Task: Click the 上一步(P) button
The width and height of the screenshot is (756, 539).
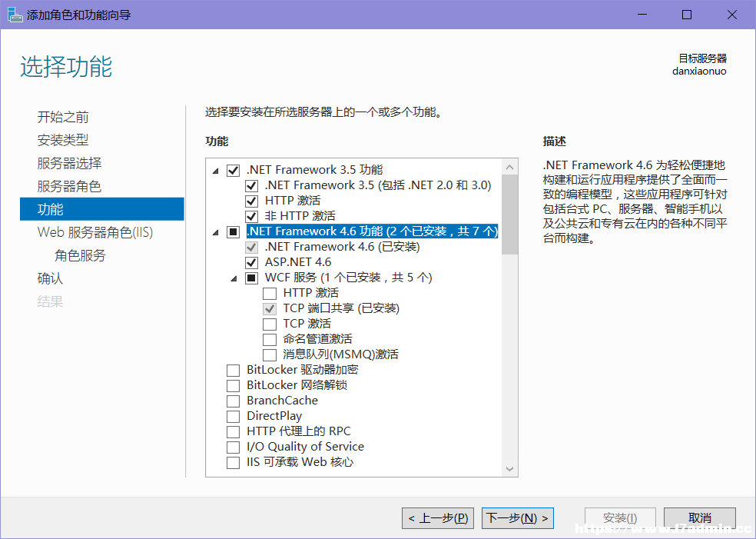Action: click(438, 518)
